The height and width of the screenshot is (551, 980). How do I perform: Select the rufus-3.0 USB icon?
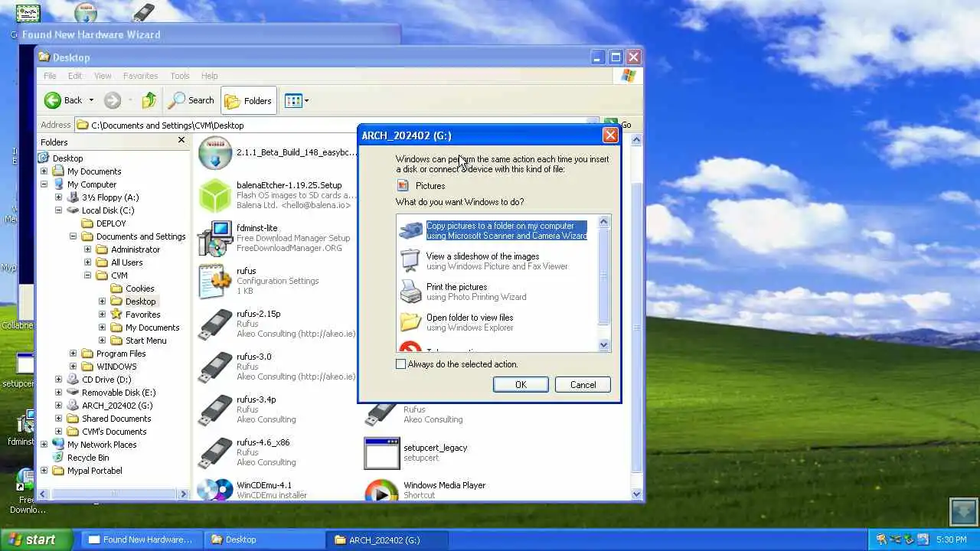[214, 367]
